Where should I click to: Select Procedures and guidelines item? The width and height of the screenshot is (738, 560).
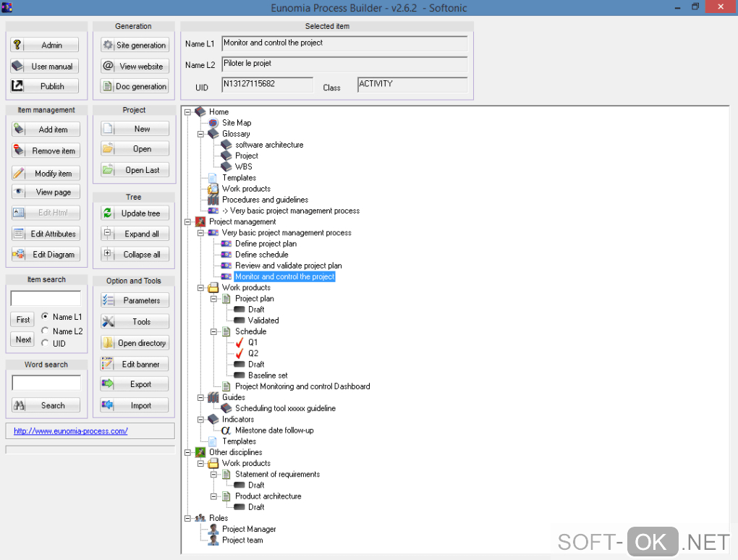coord(265,200)
